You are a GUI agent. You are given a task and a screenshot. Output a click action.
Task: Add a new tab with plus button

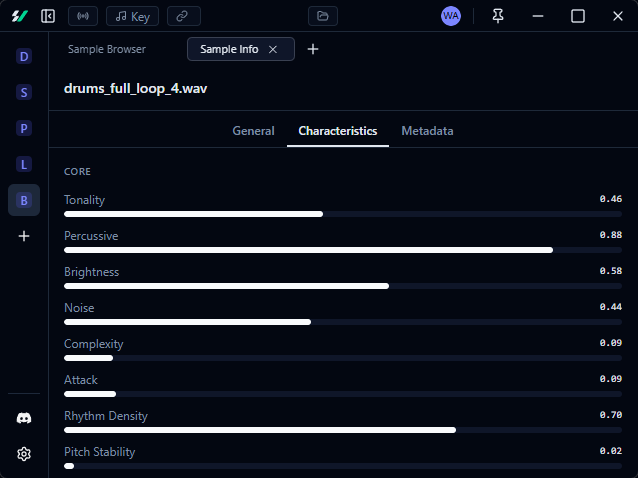coord(313,49)
